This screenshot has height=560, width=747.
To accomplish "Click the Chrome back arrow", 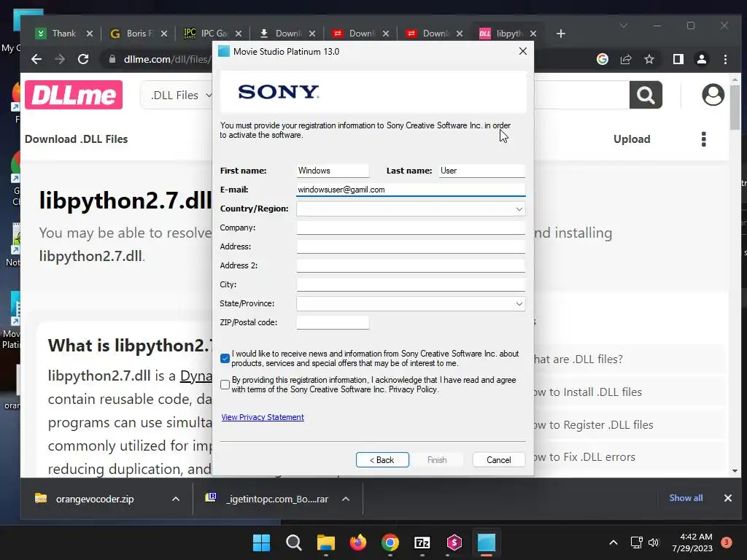I will tap(36, 59).
